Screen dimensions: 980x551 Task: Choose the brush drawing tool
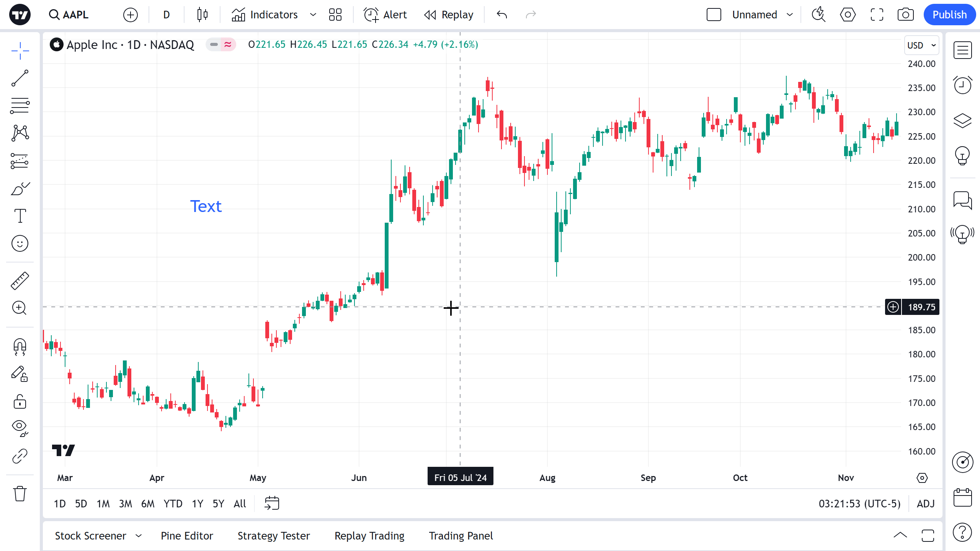[x=20, y=189]
